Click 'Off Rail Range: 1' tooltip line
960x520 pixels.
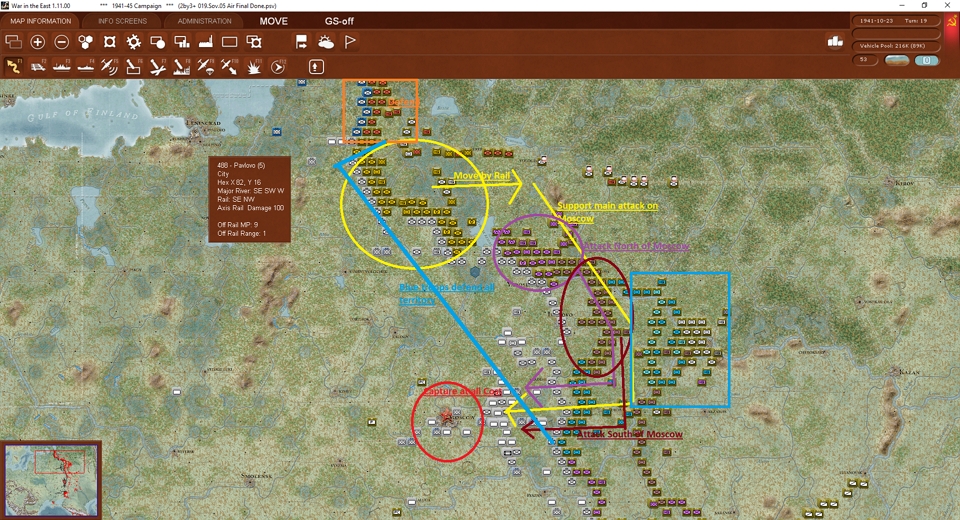coord(242,233)
